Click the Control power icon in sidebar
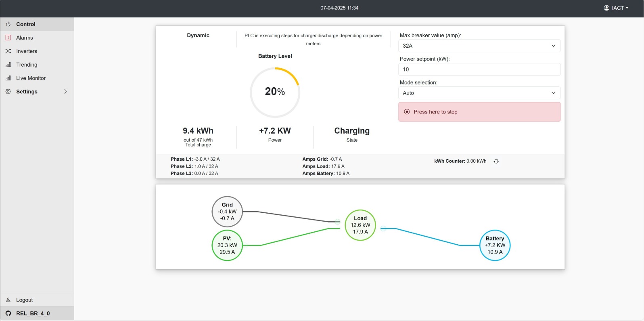The image size is (644, 321). (8, 24)
